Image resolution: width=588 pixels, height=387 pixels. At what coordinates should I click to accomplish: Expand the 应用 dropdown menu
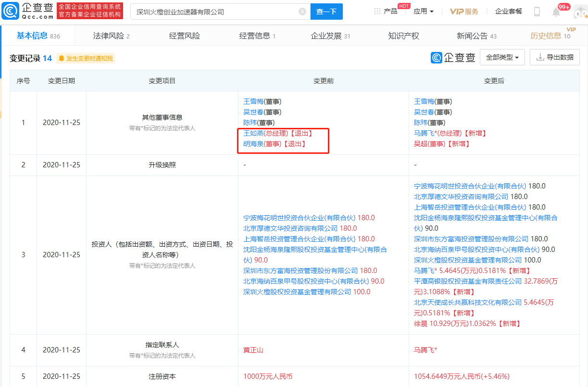point(424,11)
